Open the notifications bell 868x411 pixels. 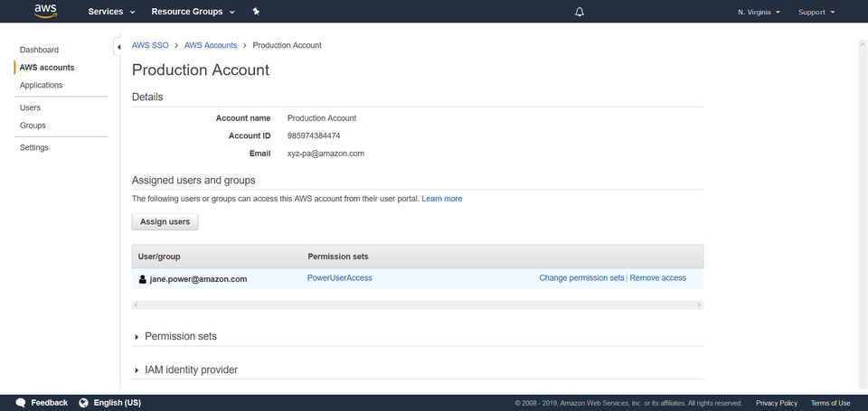pyautogui.click(x=580, y=12)
